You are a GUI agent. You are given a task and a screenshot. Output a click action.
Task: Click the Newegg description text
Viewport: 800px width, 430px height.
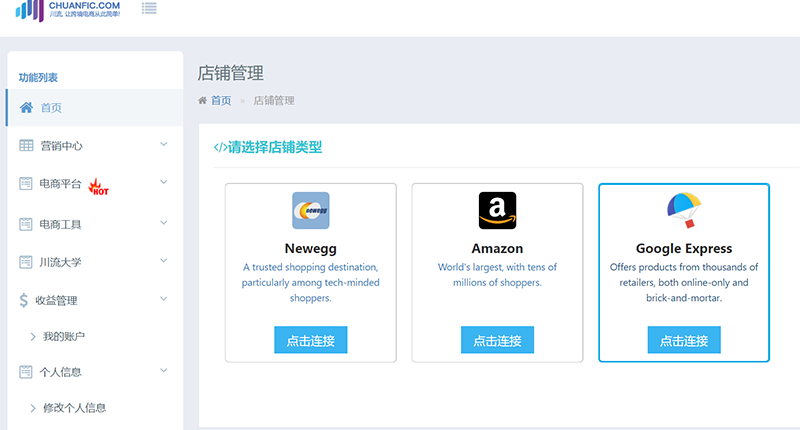[x=311, y=282]
